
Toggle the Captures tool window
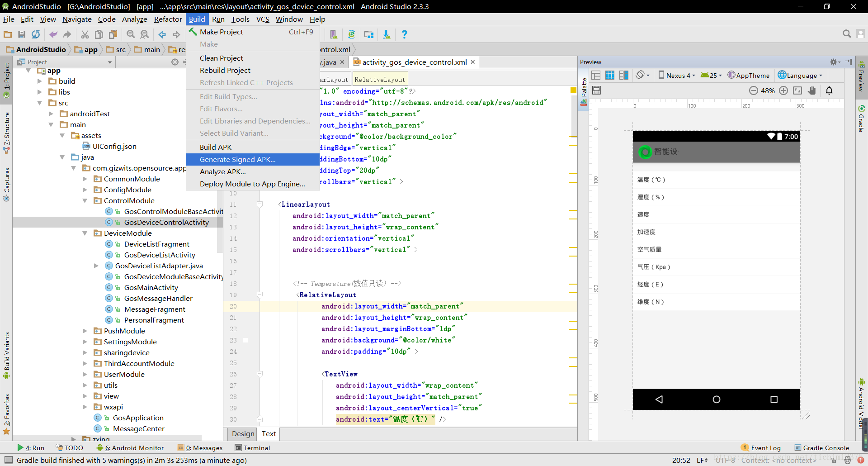[7, 185]
